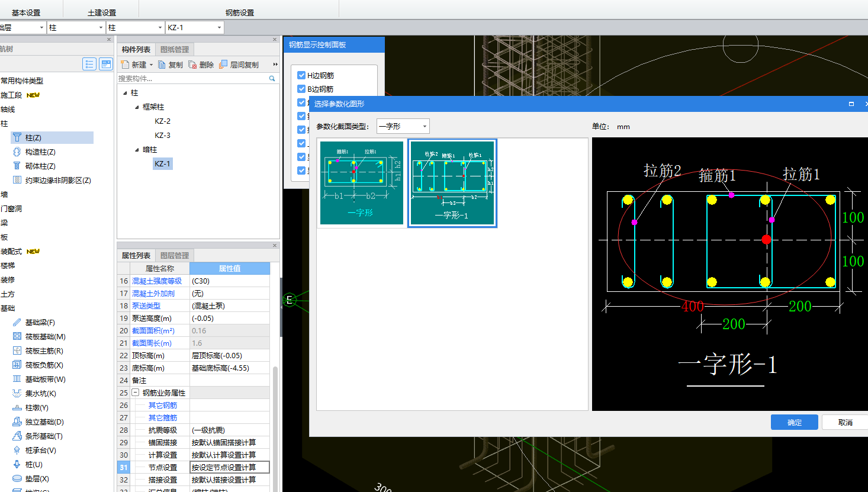The height and width of the screenshot is (492, 868).
Task: Select 筏板基础(M) raft foundation type
Action: (39, 336)
